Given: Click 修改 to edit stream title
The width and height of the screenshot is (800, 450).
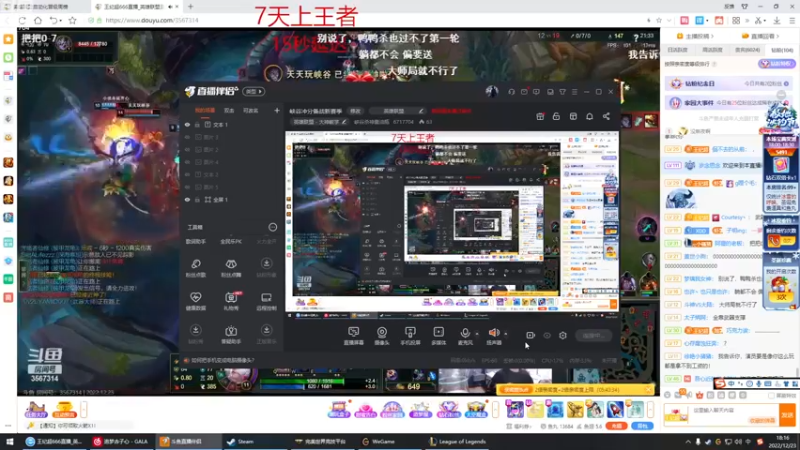Looking at the screenshot, I should (x=355, y=111).
